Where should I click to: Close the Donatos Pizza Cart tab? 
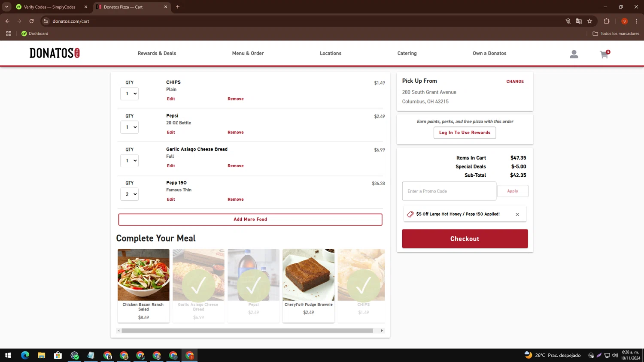pyautogui.click(x=166, y=7)
